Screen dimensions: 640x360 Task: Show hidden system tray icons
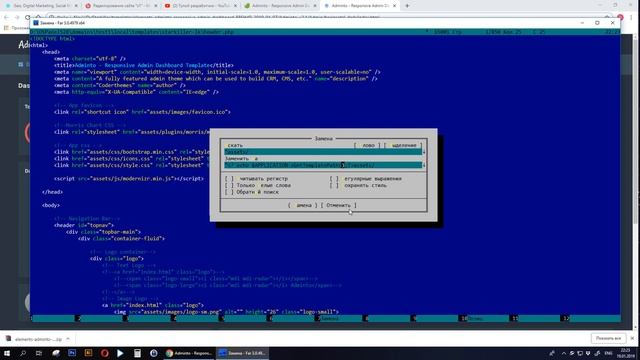[x=564, y=353]
